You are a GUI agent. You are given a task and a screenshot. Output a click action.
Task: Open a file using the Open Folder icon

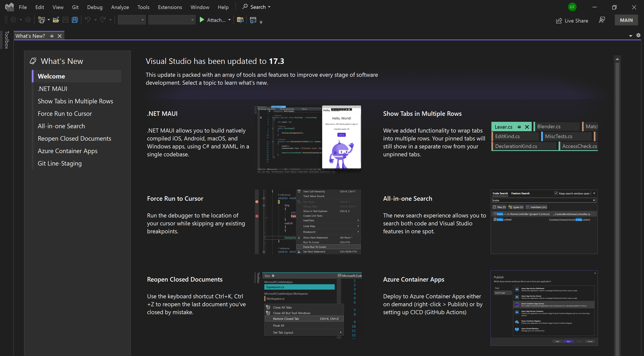click(56, 20)
